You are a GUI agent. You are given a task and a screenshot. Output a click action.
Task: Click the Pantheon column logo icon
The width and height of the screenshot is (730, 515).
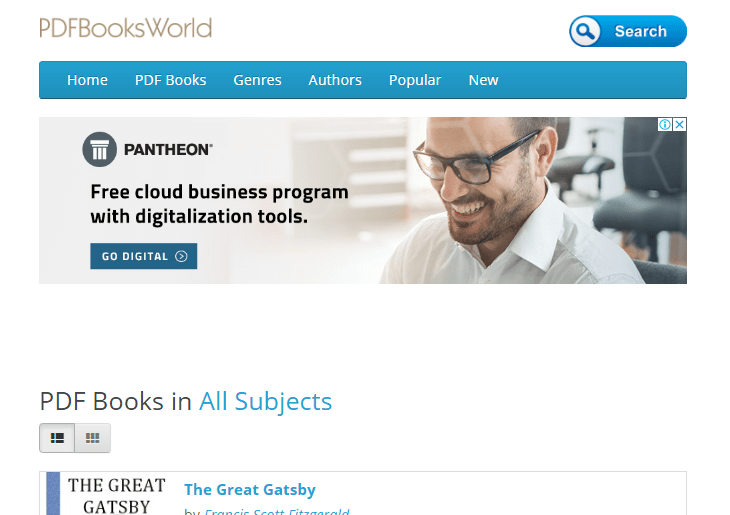pyautogui.click(x=99, y=149)
